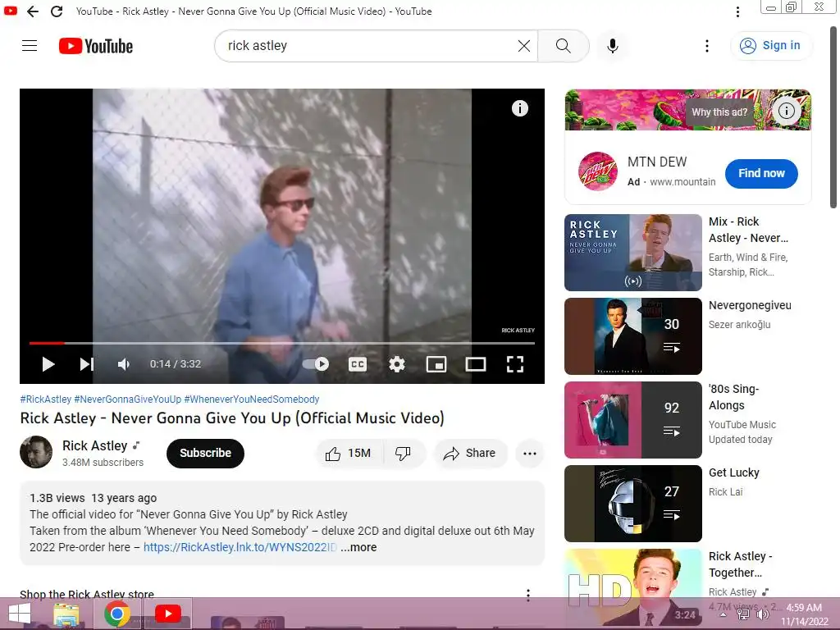
Task: Click the #NeverGonnaGiveYouUp hashtag
Action: pyautogui.click(x=127, y=399)
